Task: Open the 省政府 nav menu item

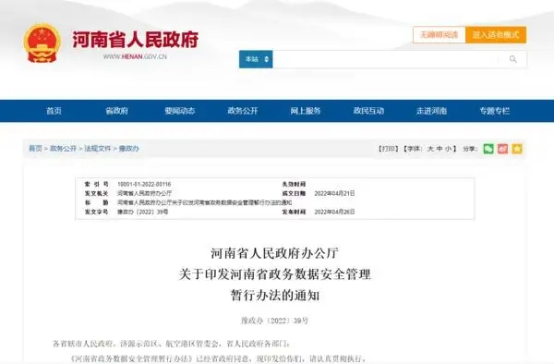Action: pos(117,111)
